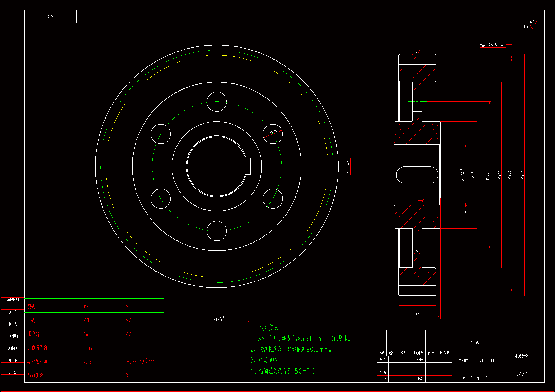Click the concentricity symbol in tolerance frame
The height and width of the screenshot is (392, 555).
[483, 44]
